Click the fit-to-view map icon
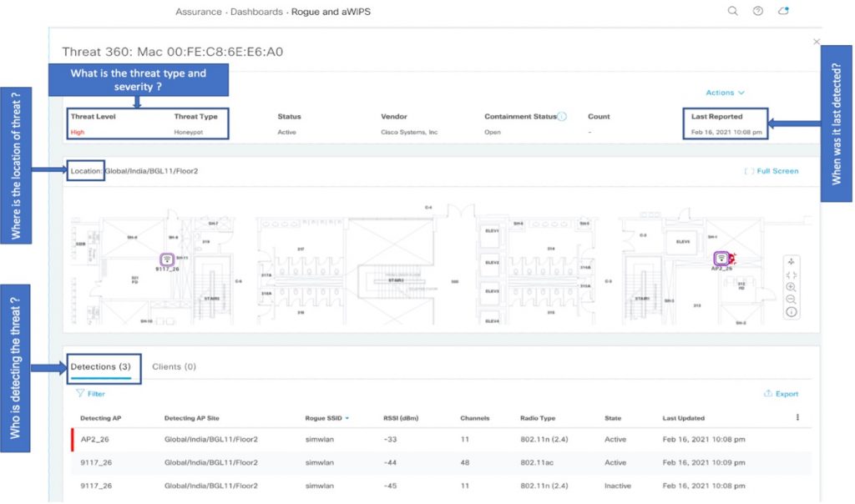Screen dimensions: 855x504 coord(791,275)
